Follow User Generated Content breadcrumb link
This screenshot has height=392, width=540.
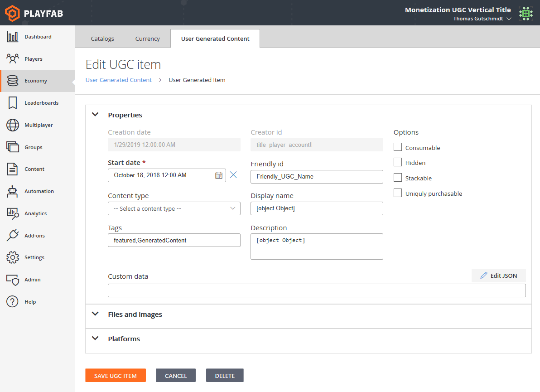pos(119,80)
